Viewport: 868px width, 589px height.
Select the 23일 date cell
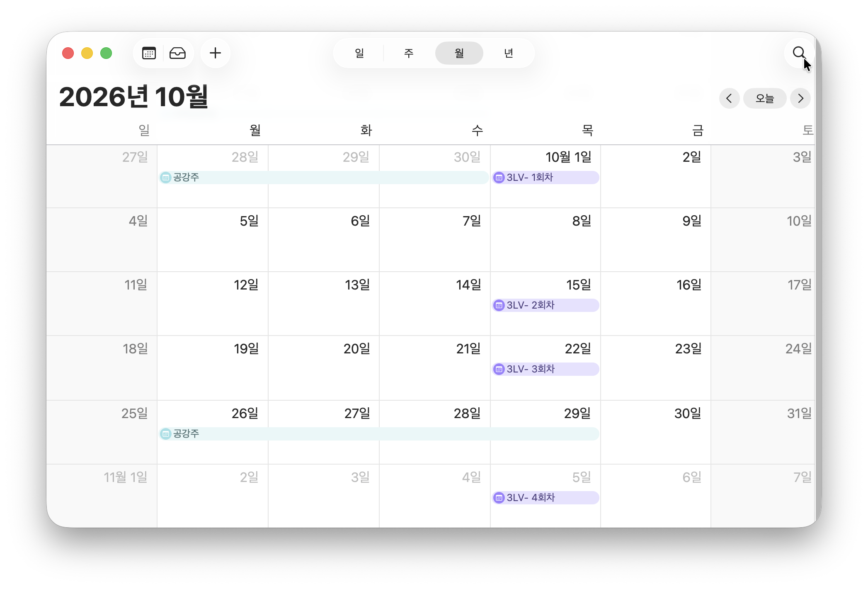point(655,368)
